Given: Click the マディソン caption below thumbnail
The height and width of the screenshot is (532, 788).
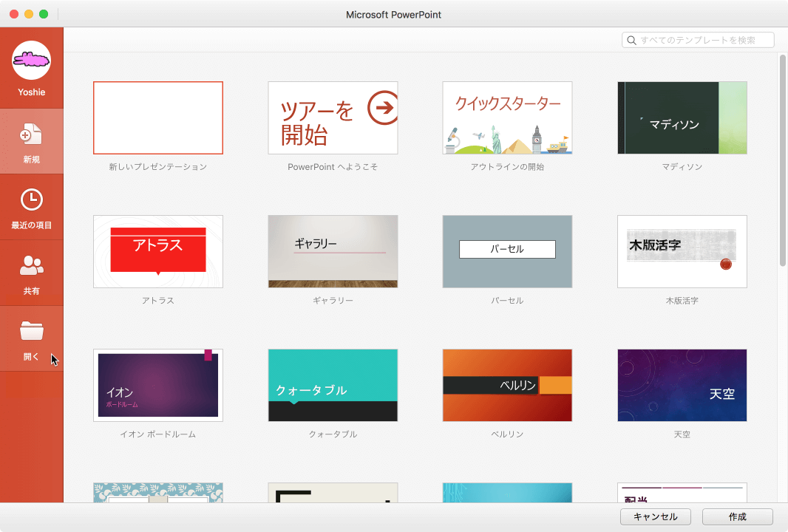Looking at the screenshot, I should click(682, 167).
